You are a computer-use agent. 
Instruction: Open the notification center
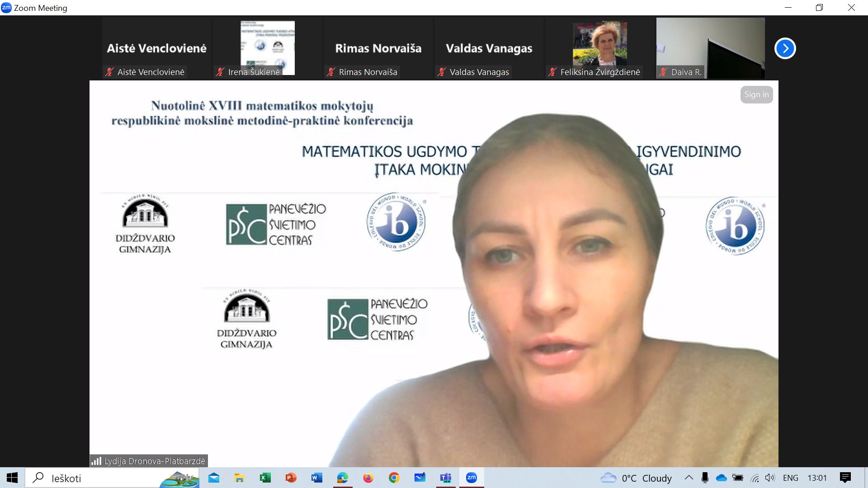[845, 478]
